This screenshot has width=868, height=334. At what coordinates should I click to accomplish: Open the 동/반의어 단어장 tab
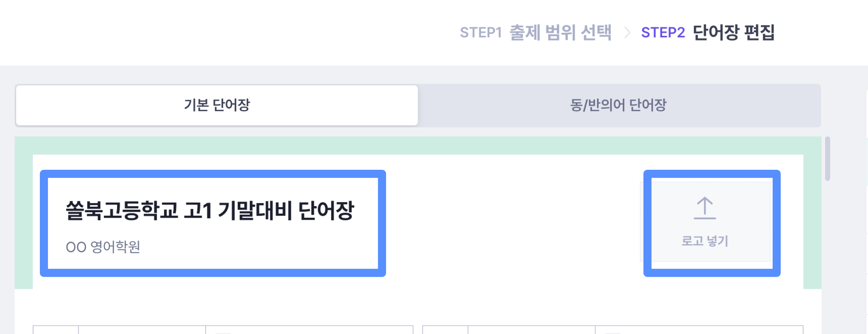pos(618,105)
